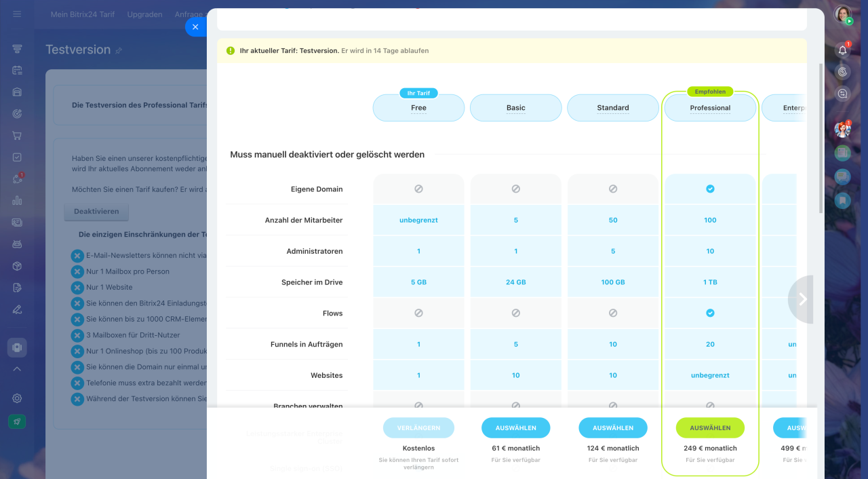The height and width of the screenshot is (479, 868).
Task: Open the hamburger menu in left sidebar
Action: [x=17, y=14]
